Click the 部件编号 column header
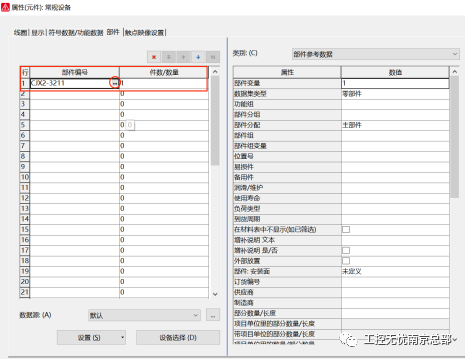Image resolution: width=466 pixels, height=360 pixels. (75, 72)
